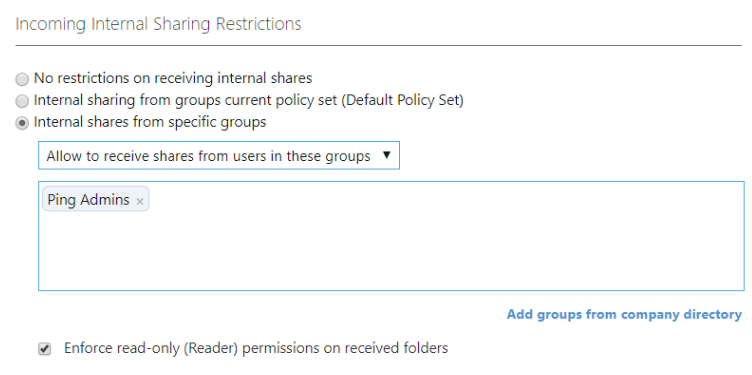Choose Internal sharing from groups current policy set radio
This screenshot has height=375, width=752.
22,101
